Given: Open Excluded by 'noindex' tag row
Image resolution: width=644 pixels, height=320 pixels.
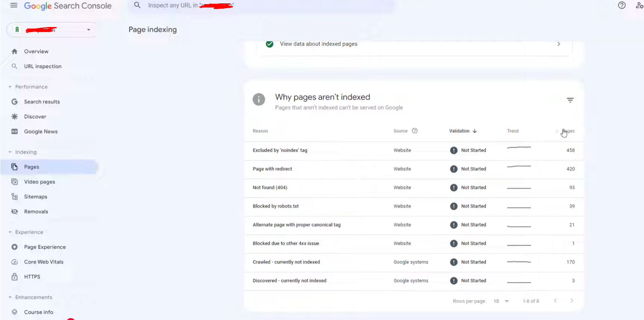Looking at the screenshot, I should tap(414, 150).
